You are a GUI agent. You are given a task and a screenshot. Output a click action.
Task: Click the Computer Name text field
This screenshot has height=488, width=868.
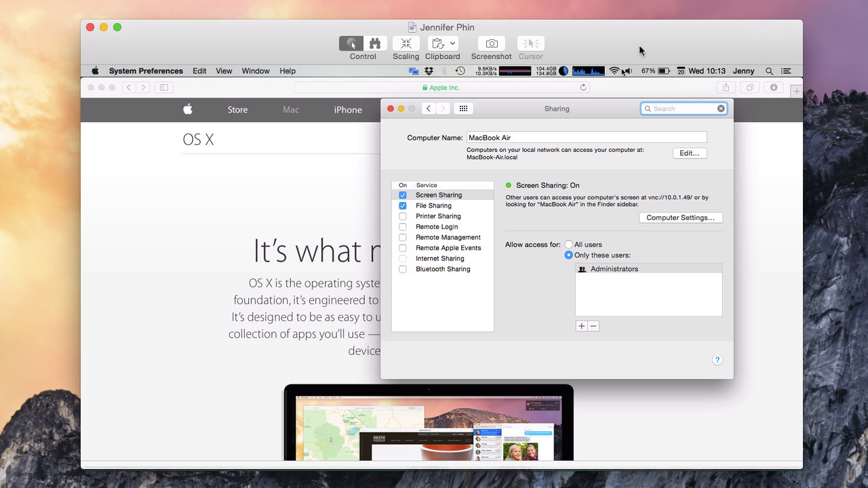[x=587, y=138]
